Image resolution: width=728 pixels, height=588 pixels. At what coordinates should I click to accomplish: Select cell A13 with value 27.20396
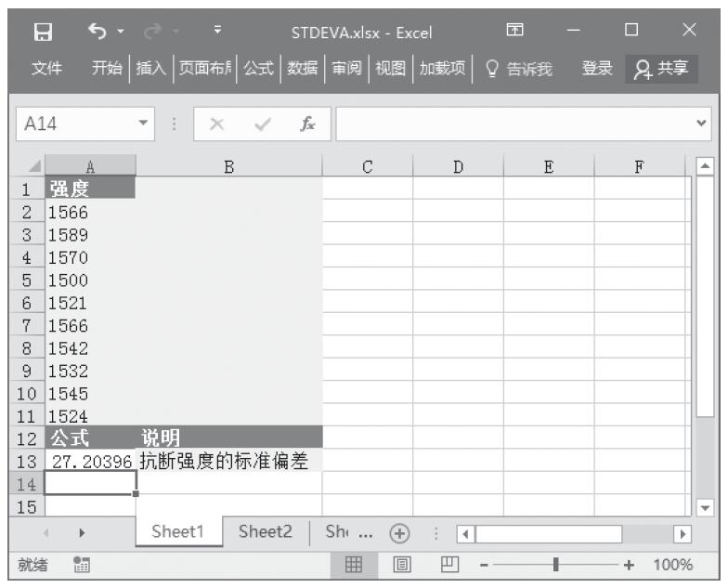coord(90,460)
